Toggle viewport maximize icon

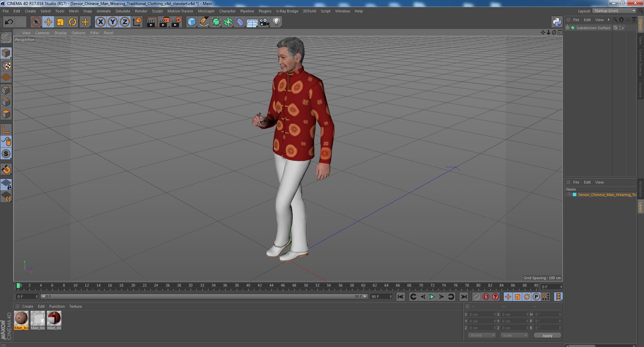[x=560, y=33]
